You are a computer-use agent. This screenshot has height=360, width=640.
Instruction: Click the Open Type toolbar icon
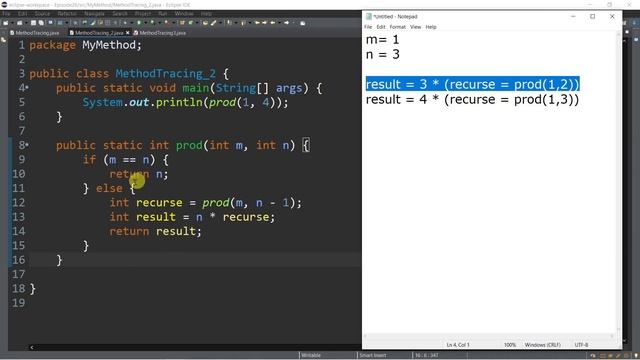[205, 23]
